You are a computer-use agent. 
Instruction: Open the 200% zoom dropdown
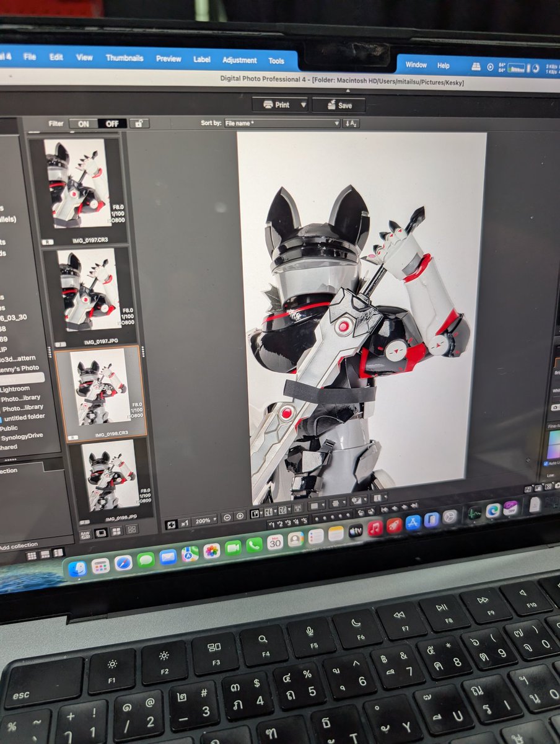(x=205, y=521)
